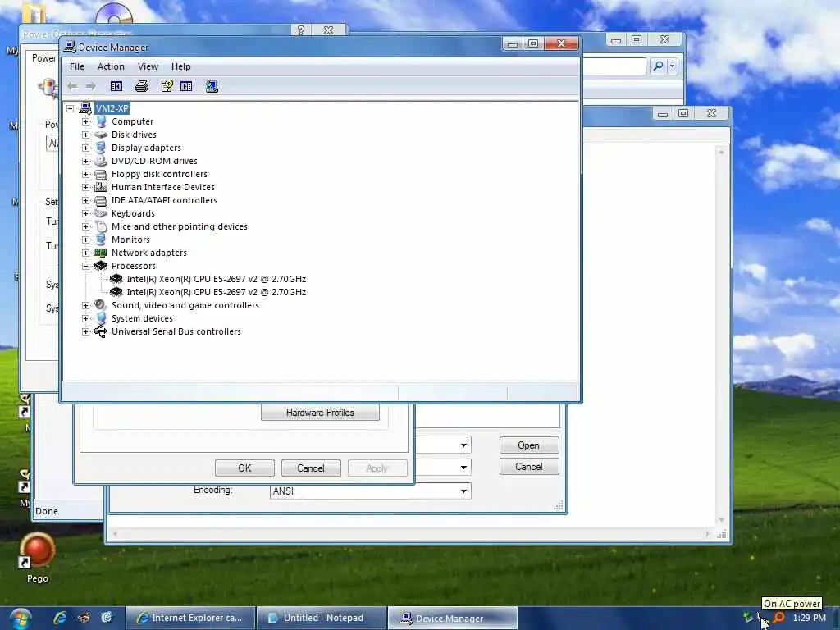The height and width of the screenshot is (630, 840).
Task: Expand the Display adapters node
Action: click(x=85, y=148)
